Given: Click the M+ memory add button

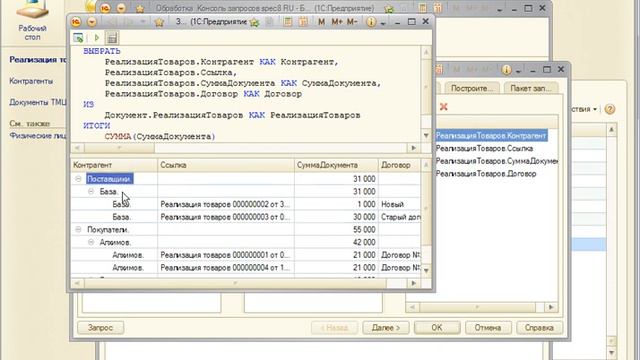Looking at the screenshot, I should click(x=337, y=22).
